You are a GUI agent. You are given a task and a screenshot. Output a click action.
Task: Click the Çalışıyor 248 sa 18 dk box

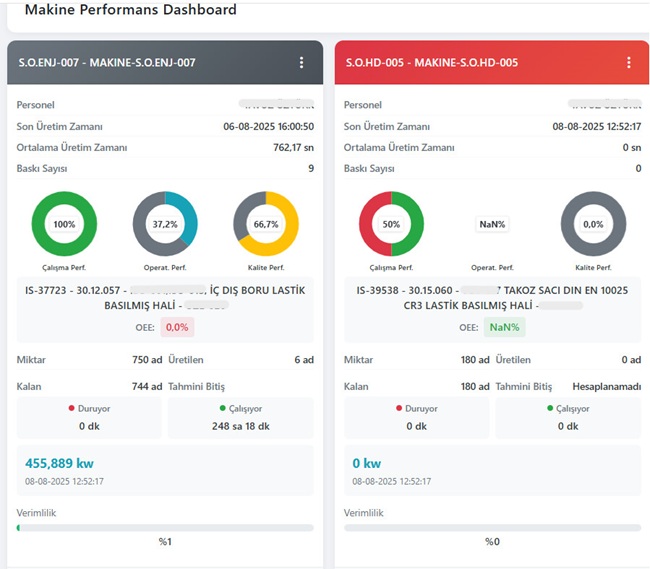pos(241,417)
